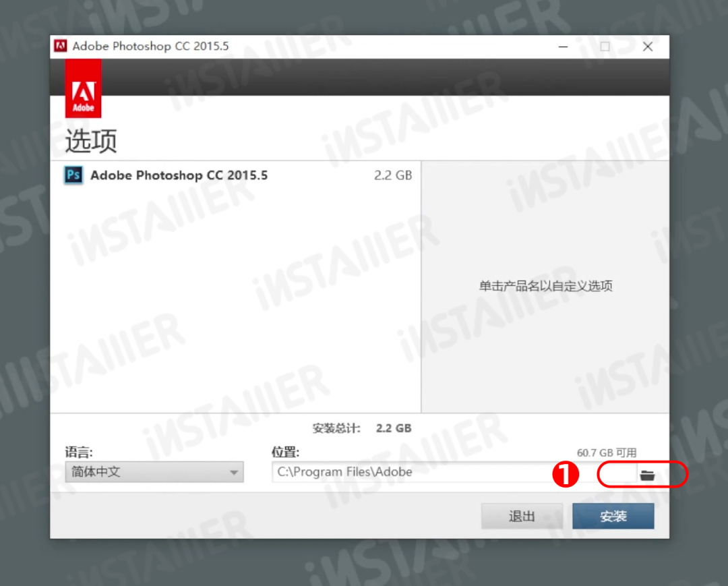Select Adobe Photoshop CC 2015.5 product row
The image size is (728, 586).
236,175
